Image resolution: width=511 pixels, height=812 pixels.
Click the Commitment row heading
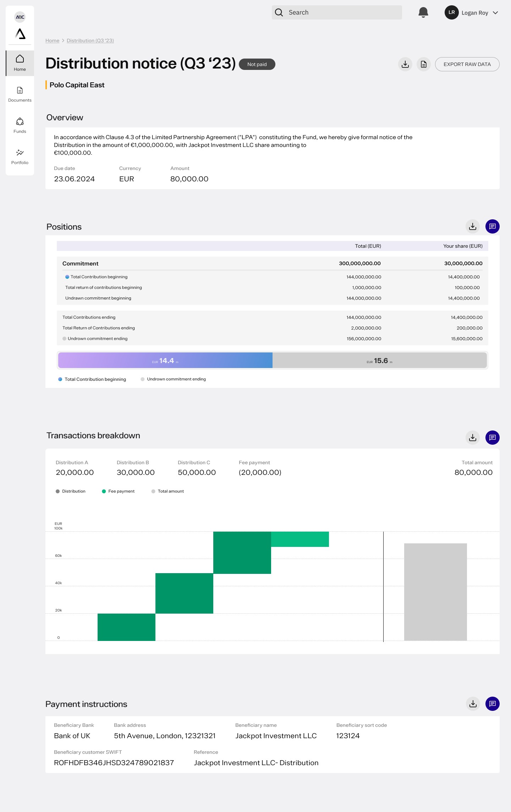click(x=80, y=263)
